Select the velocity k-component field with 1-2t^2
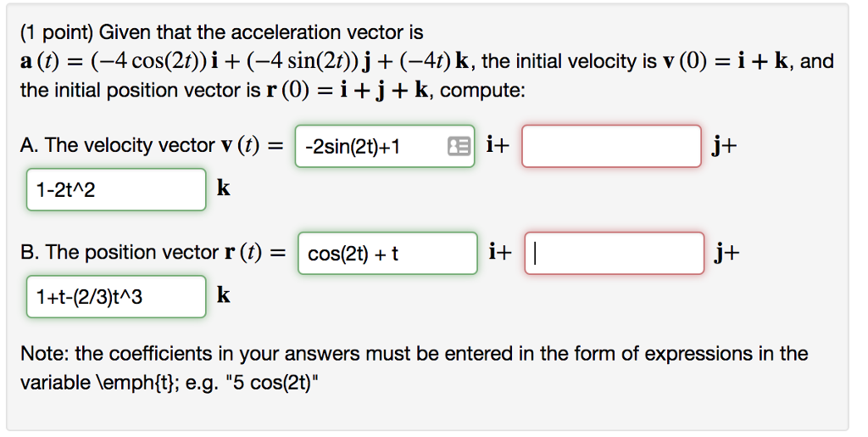 tap(116, 189)
